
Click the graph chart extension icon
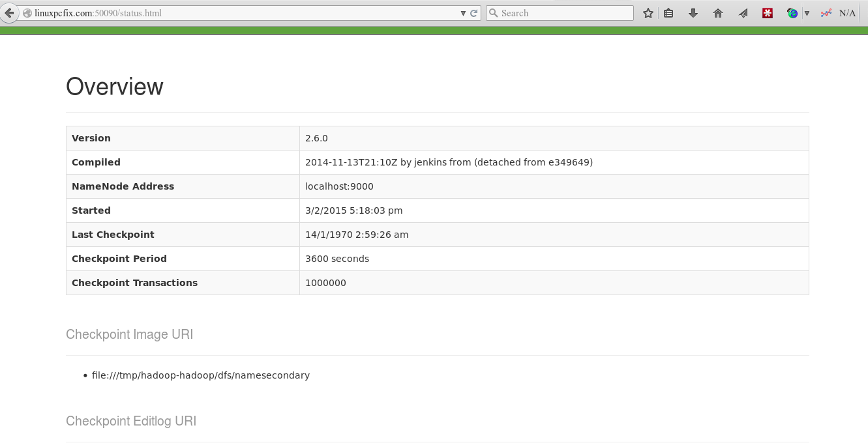[x=826, y=13]
